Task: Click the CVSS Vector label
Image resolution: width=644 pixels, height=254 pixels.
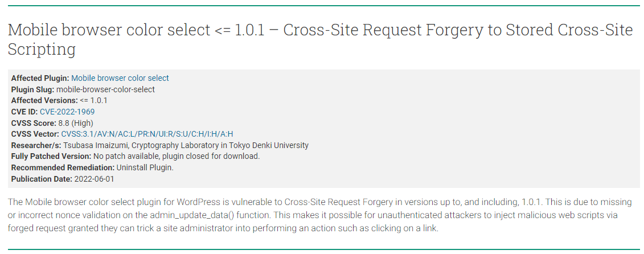Action: (35, 134)
